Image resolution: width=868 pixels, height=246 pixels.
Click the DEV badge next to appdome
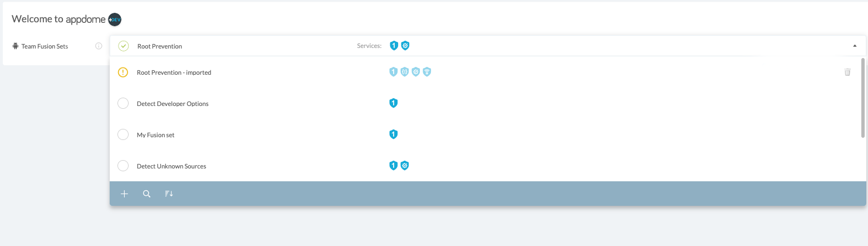(115, 20)
